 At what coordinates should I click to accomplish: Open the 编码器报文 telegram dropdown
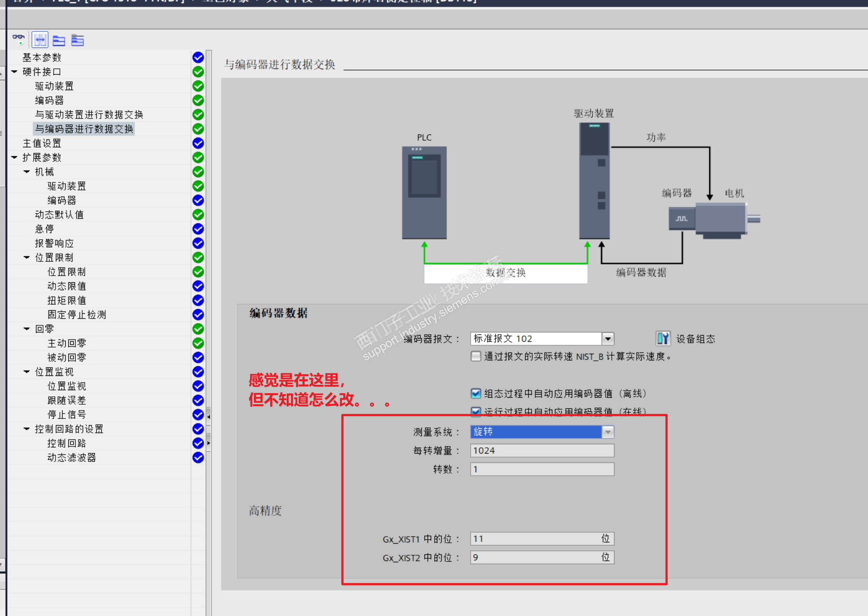607,339
